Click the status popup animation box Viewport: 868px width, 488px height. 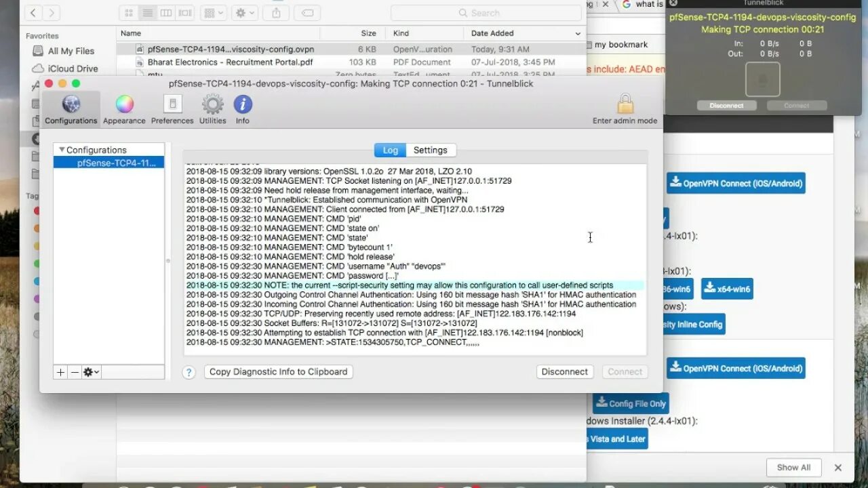point(762,79)
